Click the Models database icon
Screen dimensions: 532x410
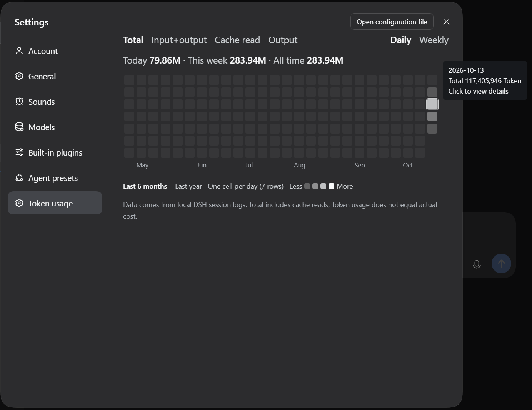tap(19, 127)
